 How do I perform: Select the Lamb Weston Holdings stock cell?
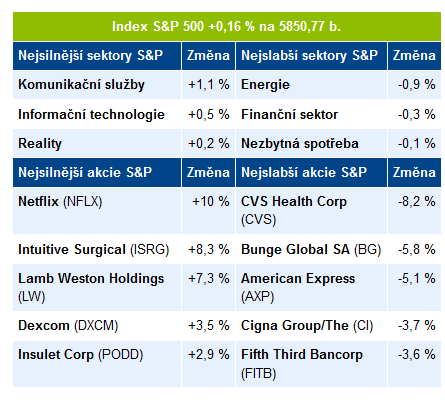point(97,287)
